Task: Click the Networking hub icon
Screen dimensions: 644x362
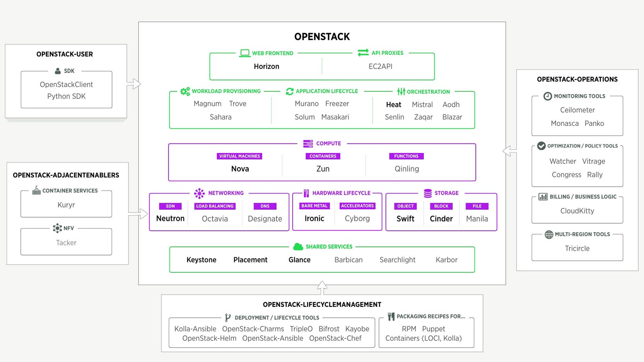Action: tap(199, 193)
